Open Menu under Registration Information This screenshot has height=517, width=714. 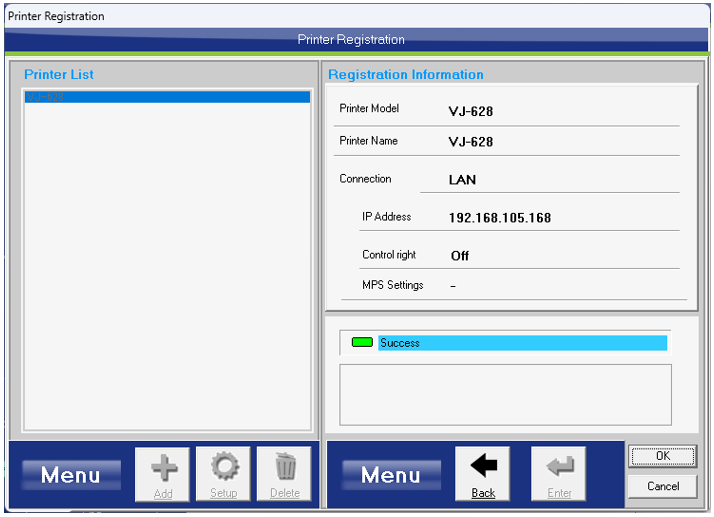point(391,475)
